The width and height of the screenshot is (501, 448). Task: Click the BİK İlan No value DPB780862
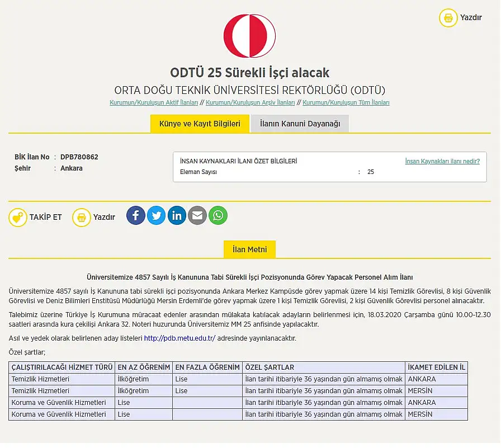pos(79,157)
